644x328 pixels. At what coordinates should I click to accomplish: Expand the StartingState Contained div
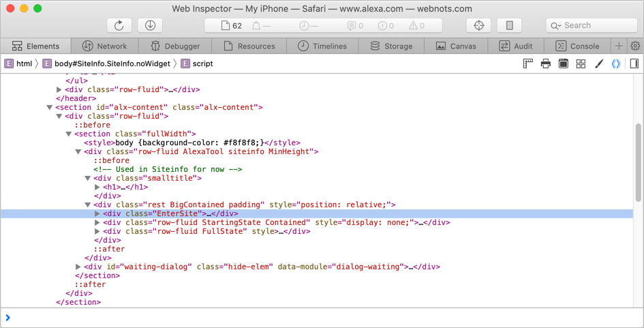[x=97, y=222]
